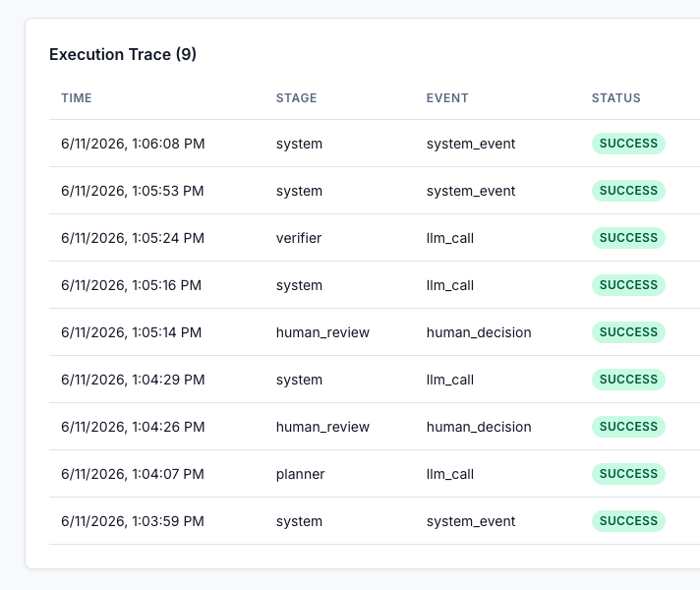The height and width of the screenshot is (590, 700).
Task: Click the EVENT column header
Action: (x=447, y=97)
